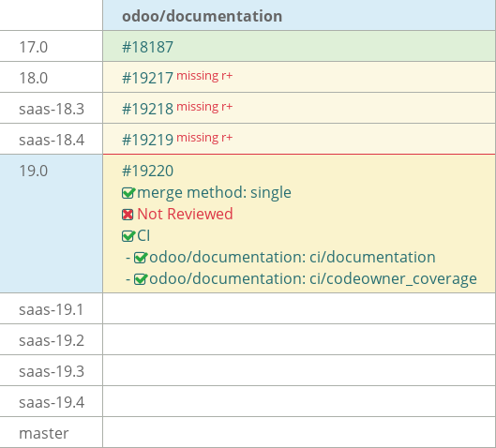Screen dimensions: 496x448
Task: Open 'odoo/documentation: ci/documentation' status entry
Action: pyautogui.click(x=293, y=257)
